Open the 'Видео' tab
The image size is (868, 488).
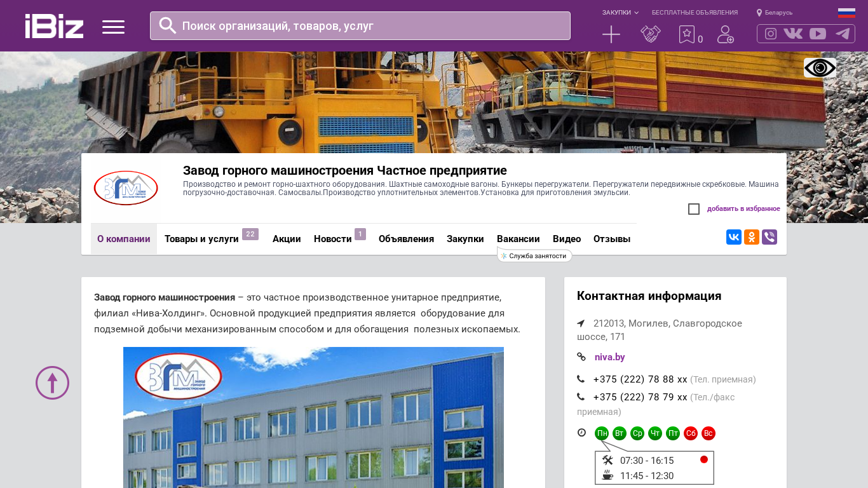567,239
